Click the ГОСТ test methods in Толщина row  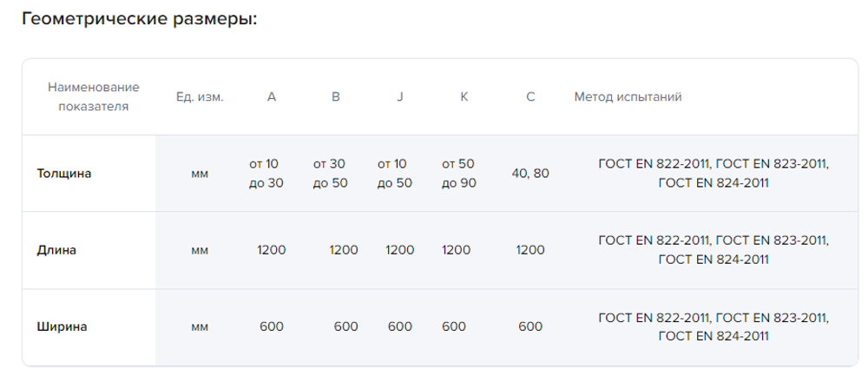point(713,173)
